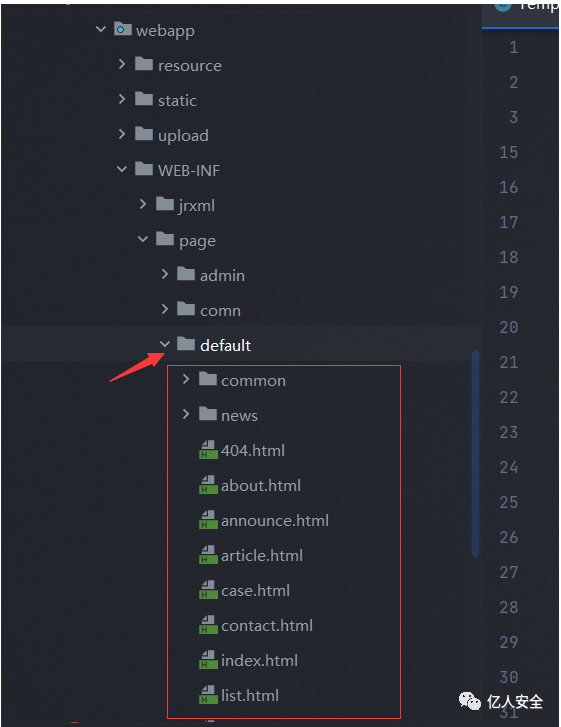Click the webapp web-module folder icon
The width and height of the screenshot is (561, 727).
coord(122,30)
